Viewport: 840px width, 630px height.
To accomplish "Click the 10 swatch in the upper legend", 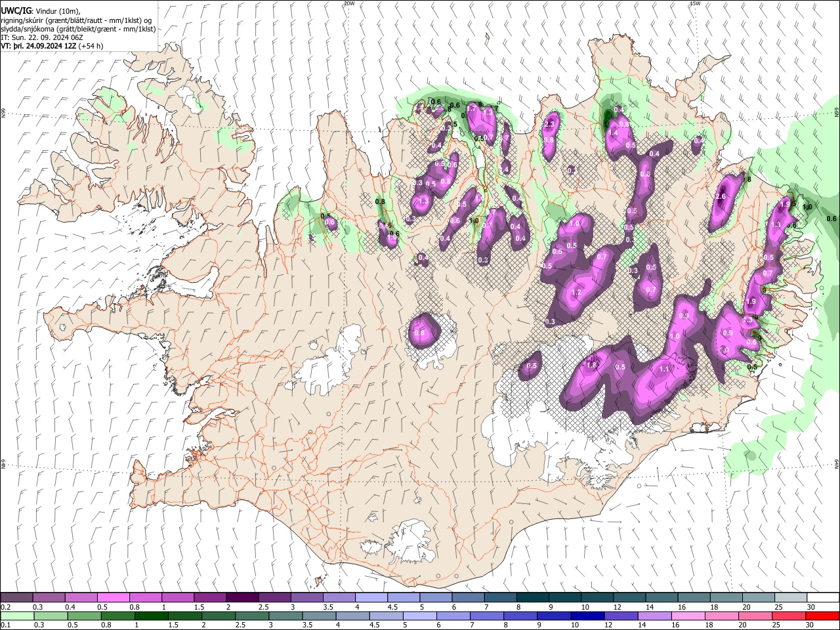I will pyautogui.click(x=597, y=597).
